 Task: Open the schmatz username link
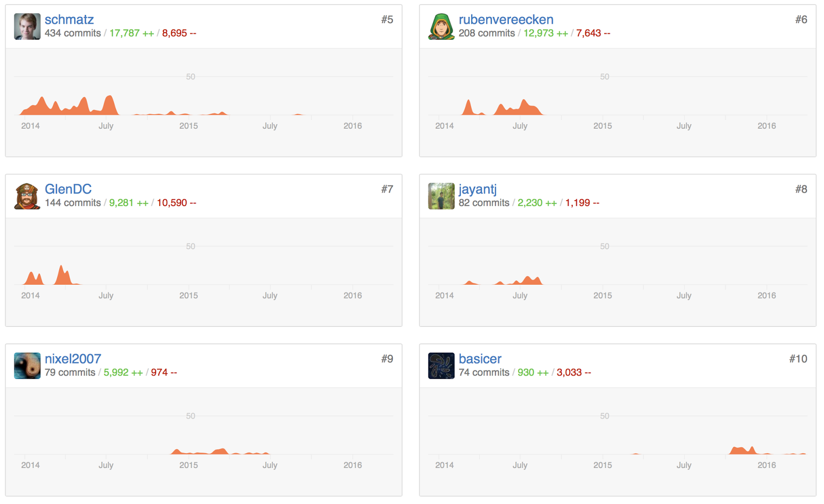pos(69,20)
